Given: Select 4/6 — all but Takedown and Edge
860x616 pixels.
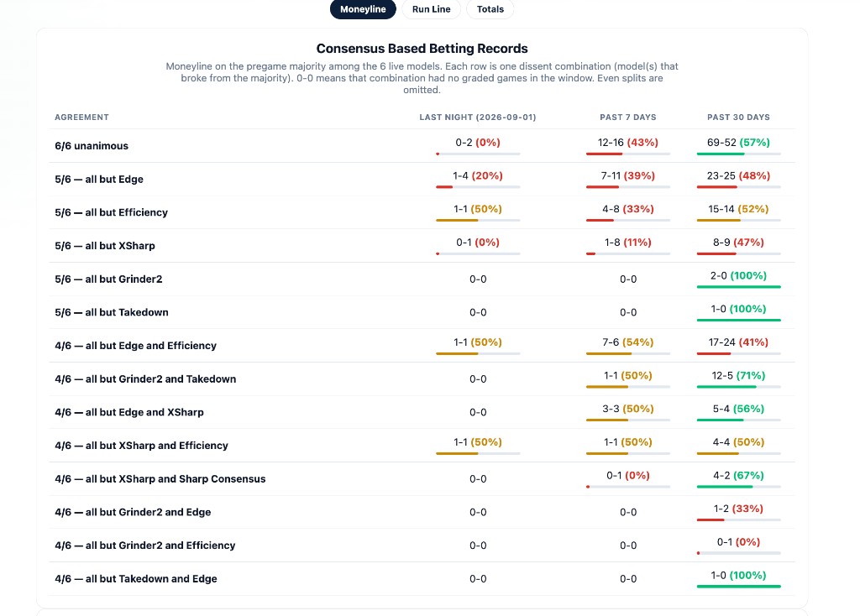Looking at the screenshot, I should 136,579.
